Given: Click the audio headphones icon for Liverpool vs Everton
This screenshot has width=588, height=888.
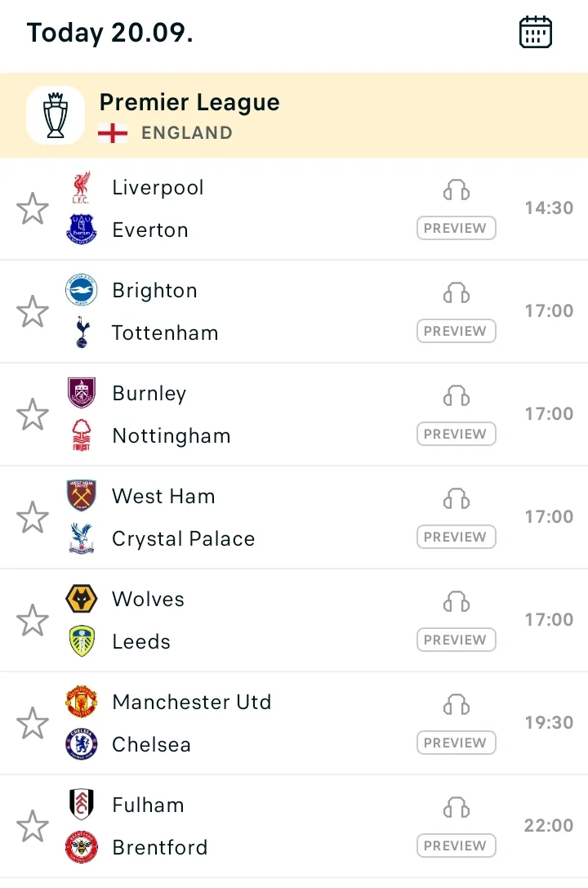Looking at the screenshot, I should (x=457, y=190).
